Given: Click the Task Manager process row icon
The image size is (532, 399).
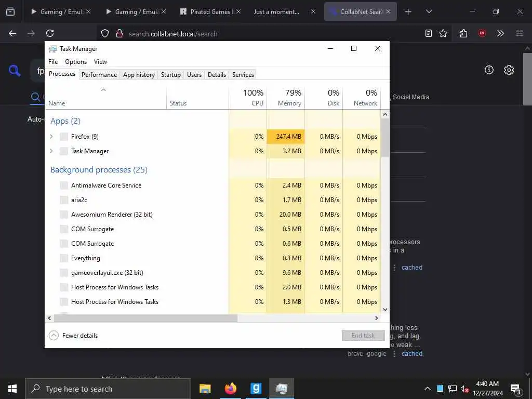Looking at the screenshot, I should click(x=64, y=151).
